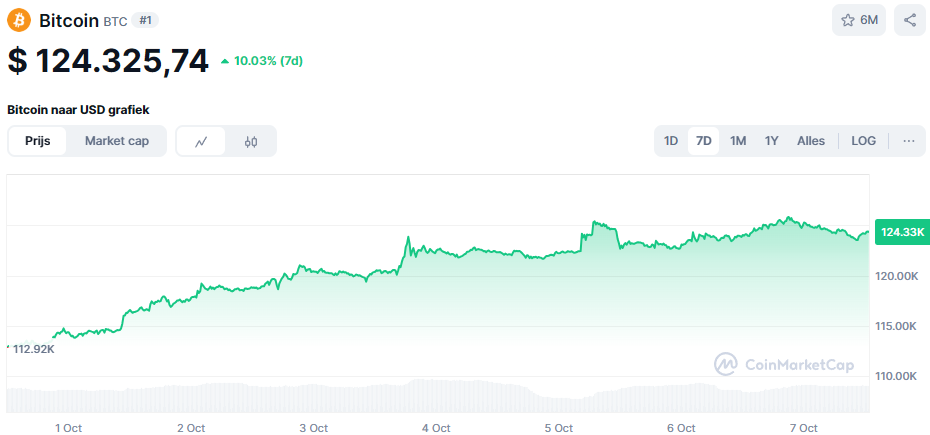Click the BTC ticker label

[115, 21]
